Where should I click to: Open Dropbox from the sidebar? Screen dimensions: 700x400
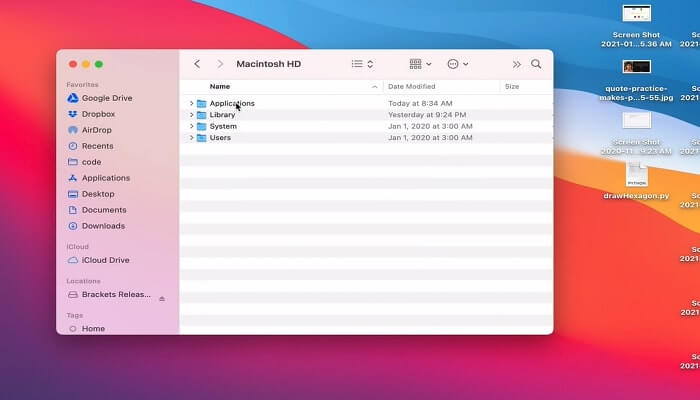click(x=98, y=114)
